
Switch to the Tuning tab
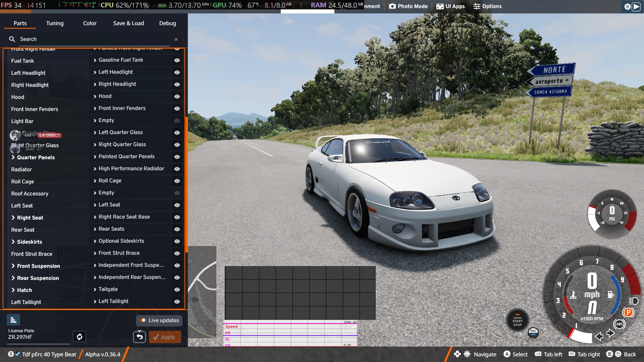[x=55, y=23]
